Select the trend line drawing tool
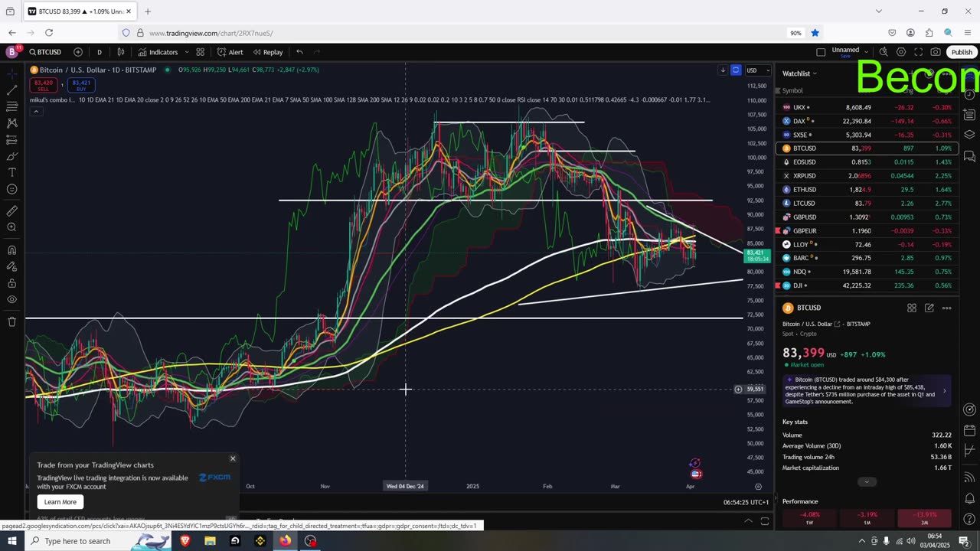This screenshot has width=980, height=551. 11,90
